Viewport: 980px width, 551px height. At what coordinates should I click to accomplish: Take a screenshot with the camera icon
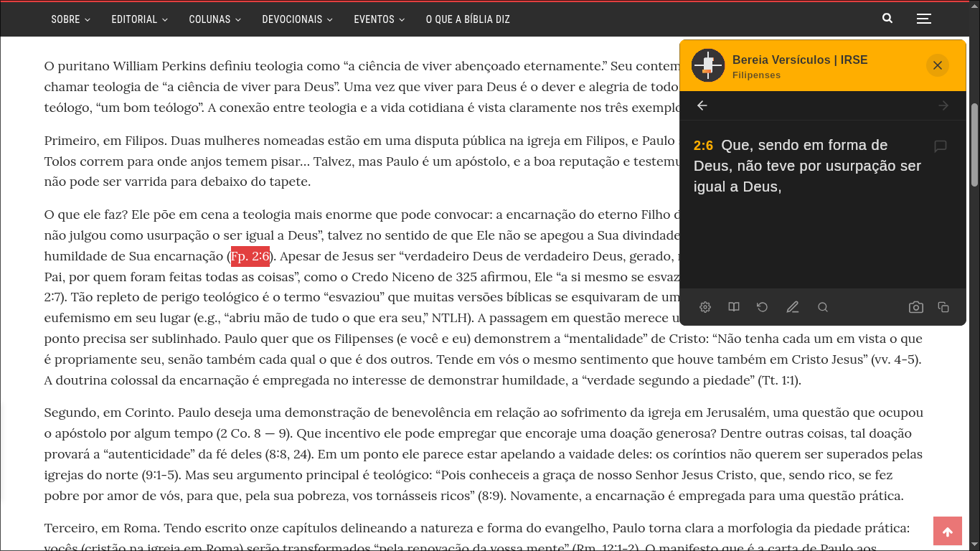point(915,306)
